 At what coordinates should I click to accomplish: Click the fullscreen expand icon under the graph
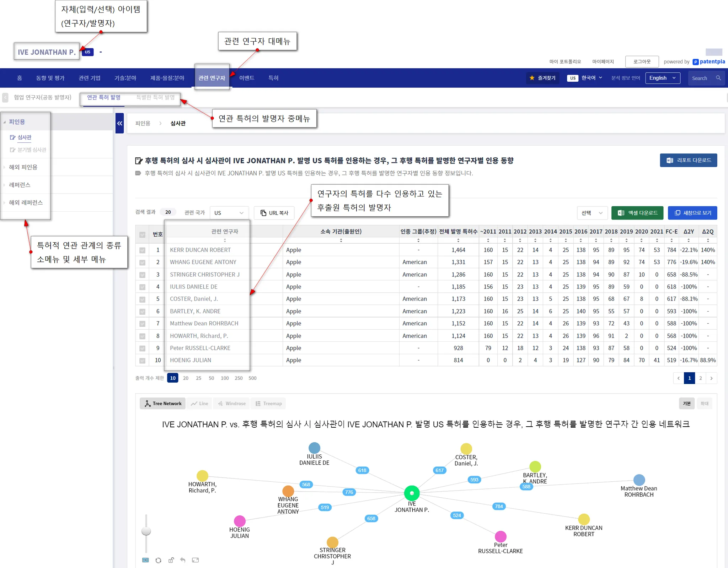195,560
